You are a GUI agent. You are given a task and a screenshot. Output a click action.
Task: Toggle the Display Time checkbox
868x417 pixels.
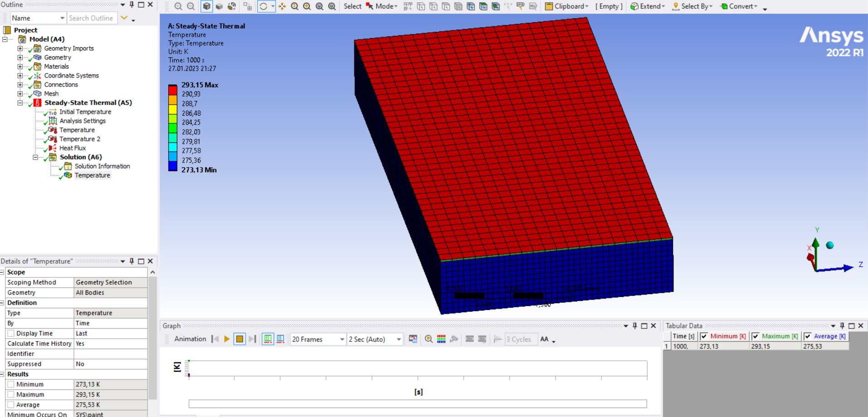coord(11,334)
